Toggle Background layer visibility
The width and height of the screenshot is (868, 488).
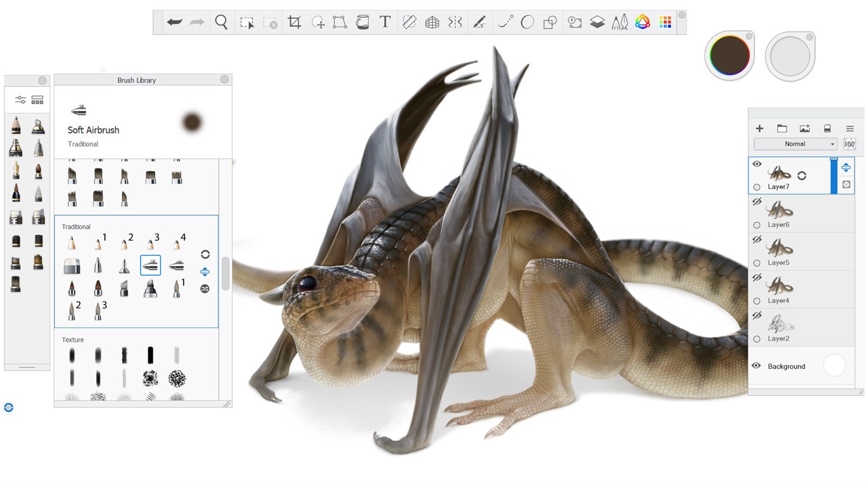pyautogui.click(x=757, y=366)
